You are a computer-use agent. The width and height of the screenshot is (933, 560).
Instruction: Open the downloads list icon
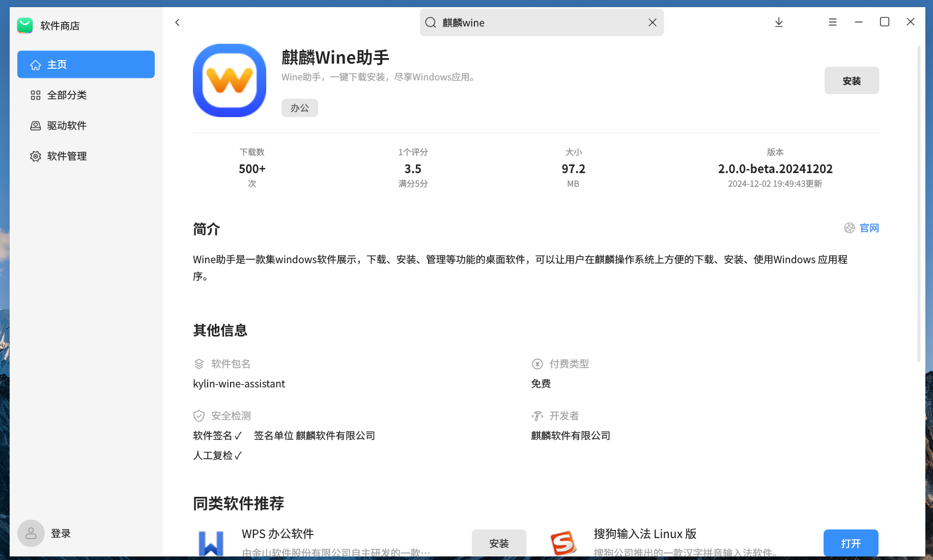[x=779, y=22]
